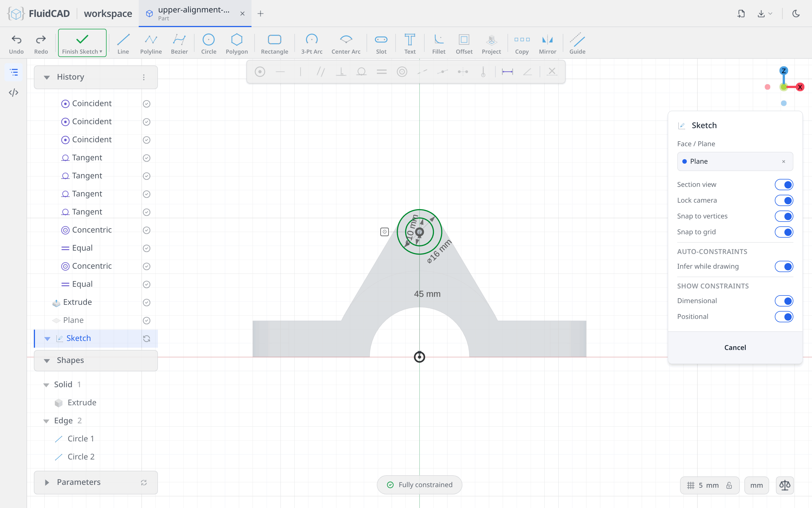
Task: Toggle Snap to vertices off
Action: pos(784,216)
